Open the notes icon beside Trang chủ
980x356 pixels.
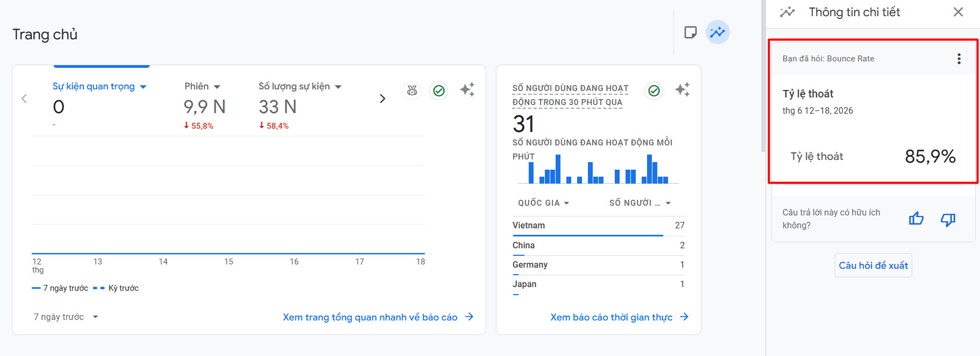690,32
